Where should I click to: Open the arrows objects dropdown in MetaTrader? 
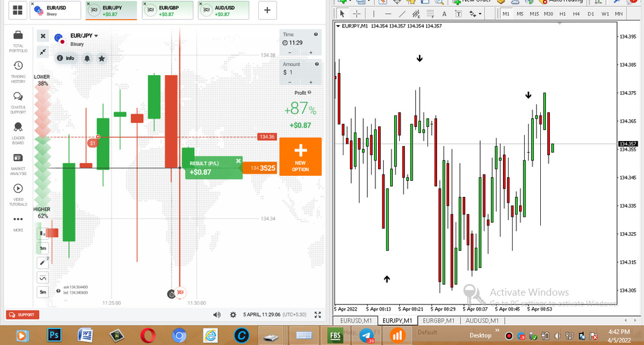475,13
